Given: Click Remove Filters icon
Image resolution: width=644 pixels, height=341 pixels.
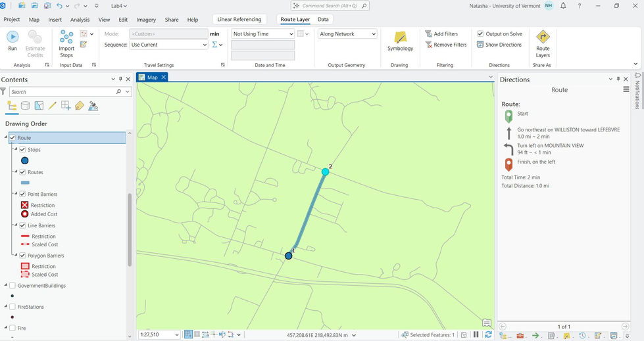Looking at the screenshot, I should pyautogui.click(x=428, y=44).
